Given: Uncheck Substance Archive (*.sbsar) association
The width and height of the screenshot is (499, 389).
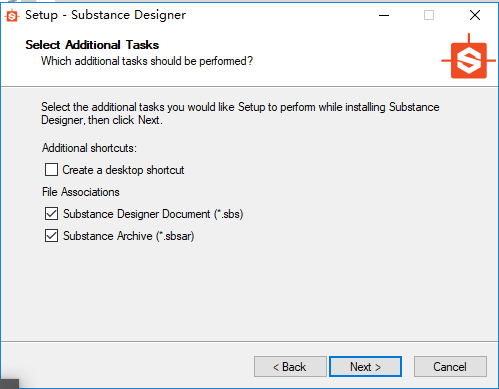Looking at the screenshot, I should click(51, 236).
